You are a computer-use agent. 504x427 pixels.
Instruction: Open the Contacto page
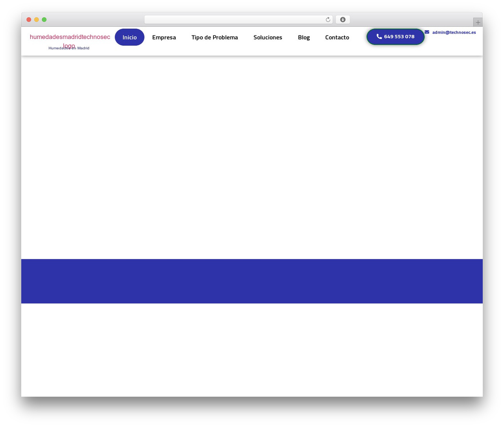337,37
